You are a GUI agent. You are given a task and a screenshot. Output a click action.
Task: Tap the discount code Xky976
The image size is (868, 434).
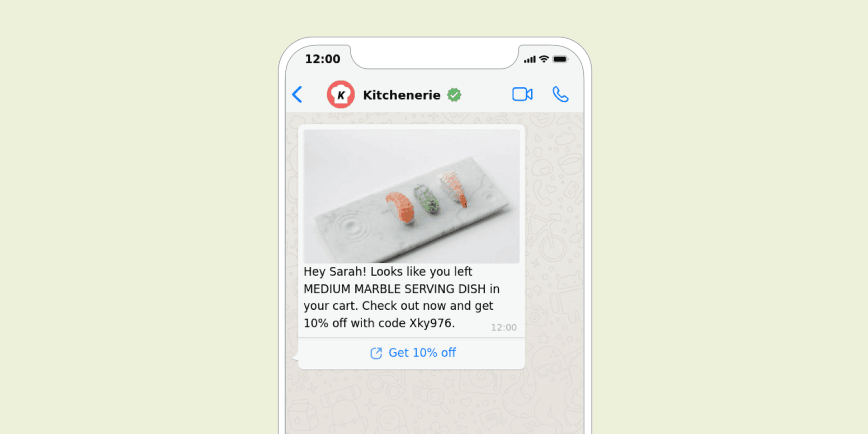[x=432, y=323]
